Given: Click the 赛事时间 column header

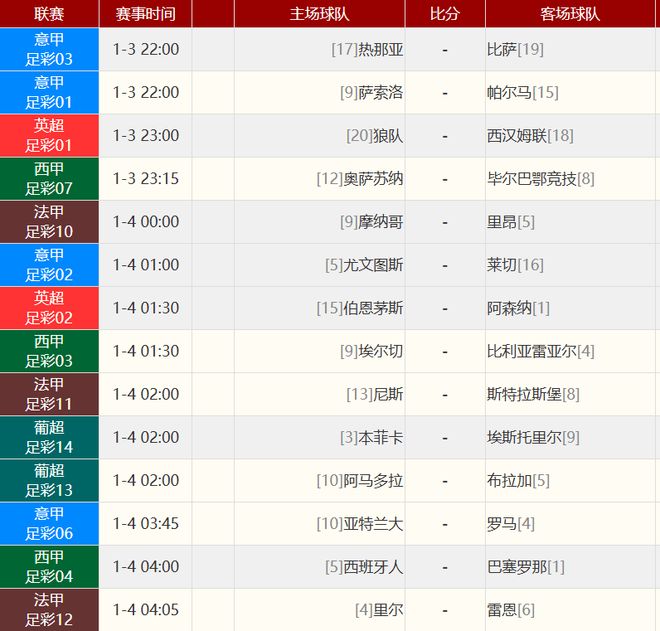Looking at the screenshot, I should coord(145,14).
